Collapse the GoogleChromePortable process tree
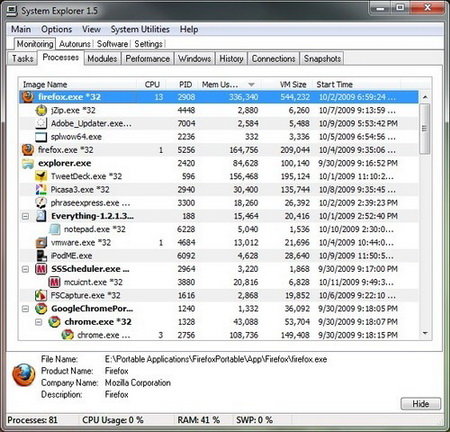The height and width of the screenshot is (432, 450). pos(25,309)
